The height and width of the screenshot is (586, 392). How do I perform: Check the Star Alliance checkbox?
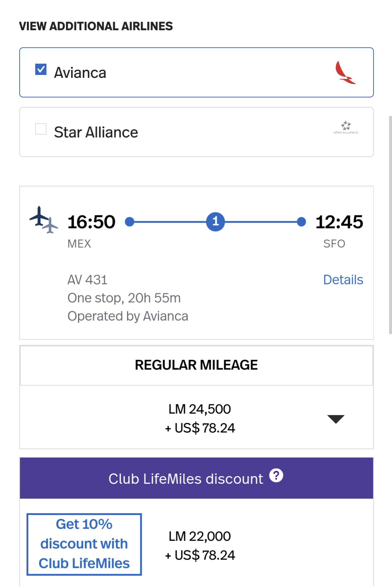pos(41,129)
